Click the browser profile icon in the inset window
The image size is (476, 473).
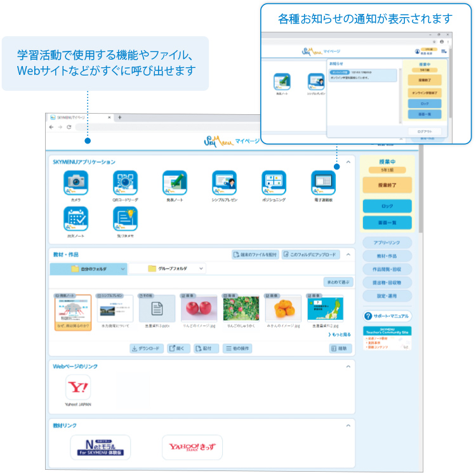(x=442, y=42)
